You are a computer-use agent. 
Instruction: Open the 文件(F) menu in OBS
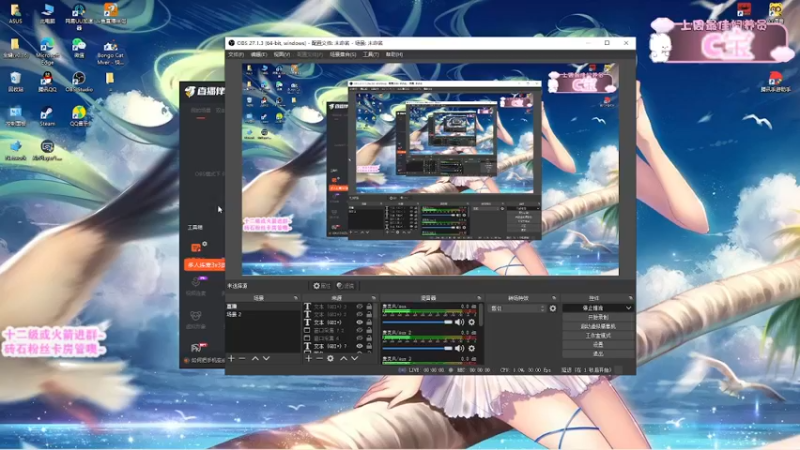pos(236,54)
